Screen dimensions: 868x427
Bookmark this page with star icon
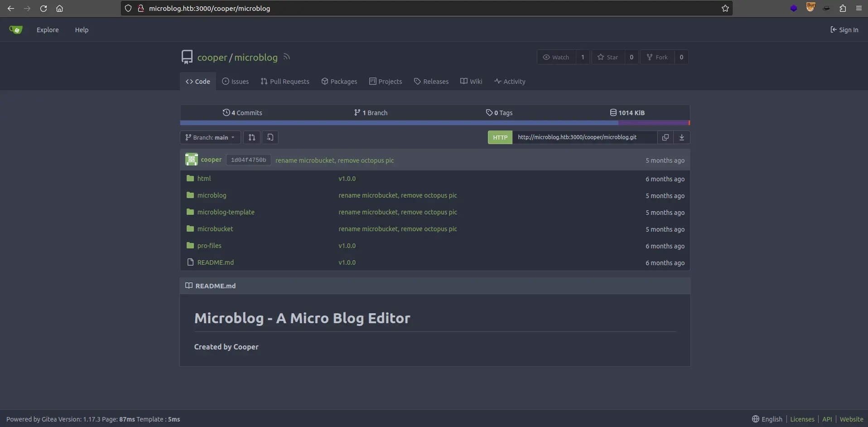(725, 9)
